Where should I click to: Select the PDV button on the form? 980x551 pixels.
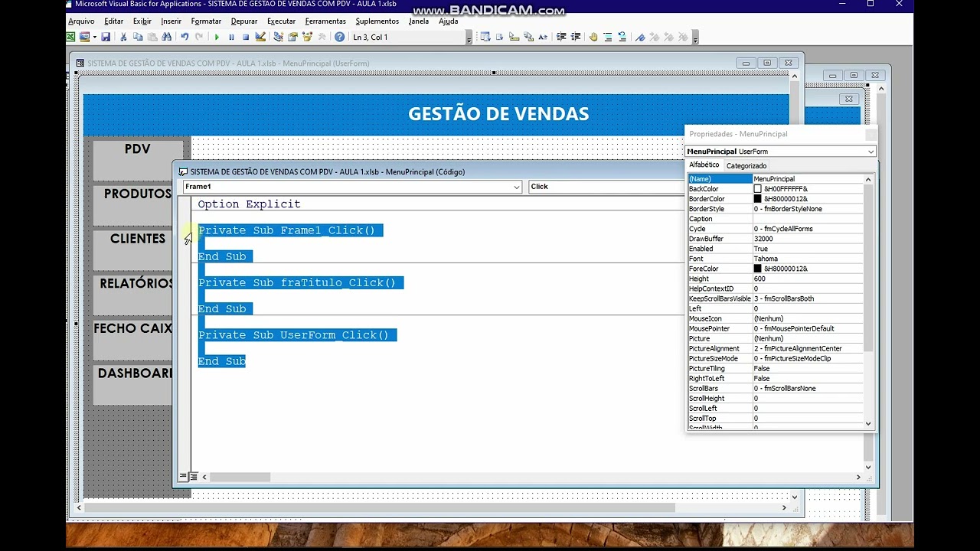tap(138, 159)
